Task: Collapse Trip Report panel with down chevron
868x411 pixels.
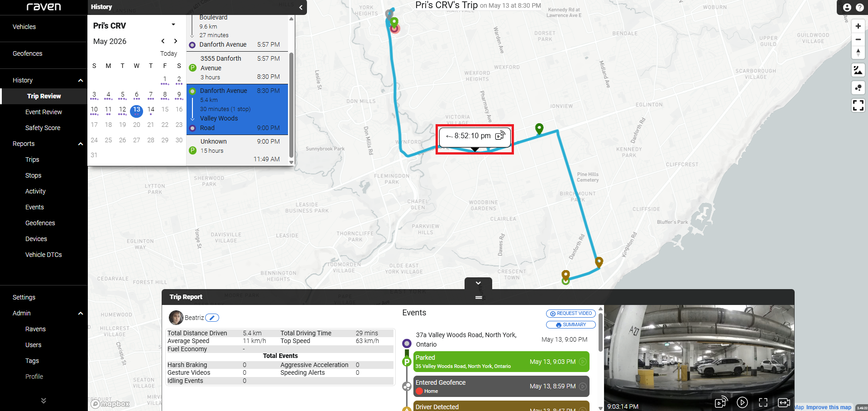Action: (x=478, y=283)
